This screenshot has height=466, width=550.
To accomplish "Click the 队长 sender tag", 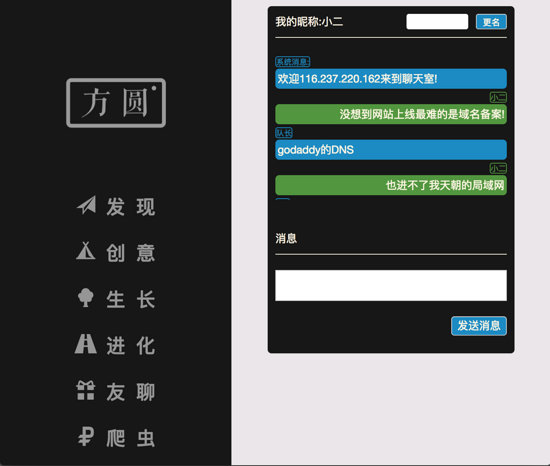I will [x=284, y=133].
